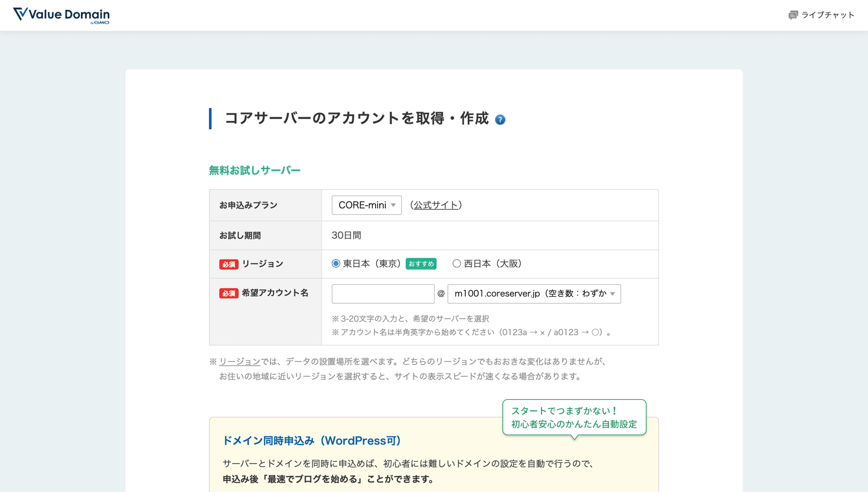This screenshot has height=492, width=868.
Task: Click the リージョン link in the note
Action: pos(239,362)
